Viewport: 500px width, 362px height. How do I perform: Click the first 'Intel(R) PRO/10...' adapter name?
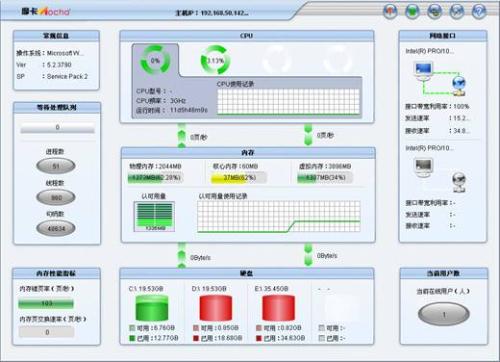click(429, 51)
